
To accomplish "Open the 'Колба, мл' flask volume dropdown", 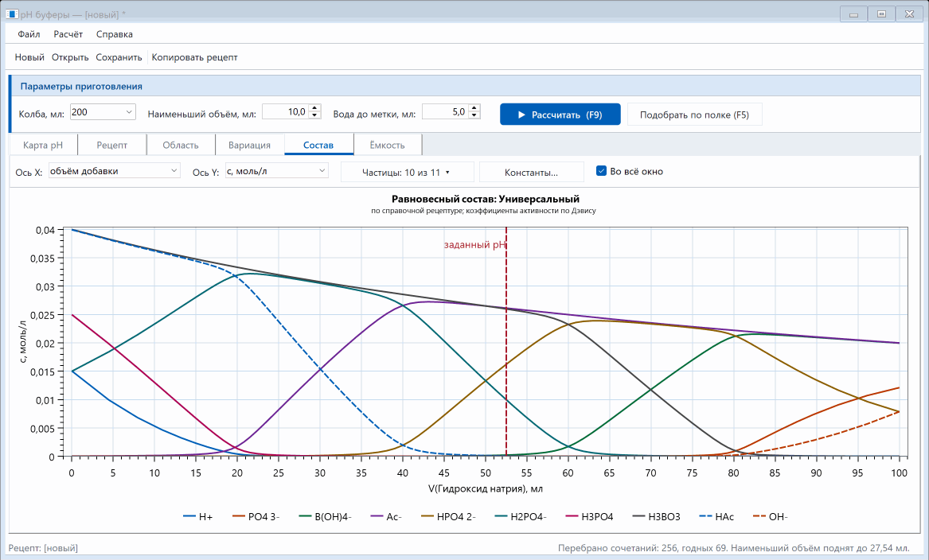I will 103,112.
